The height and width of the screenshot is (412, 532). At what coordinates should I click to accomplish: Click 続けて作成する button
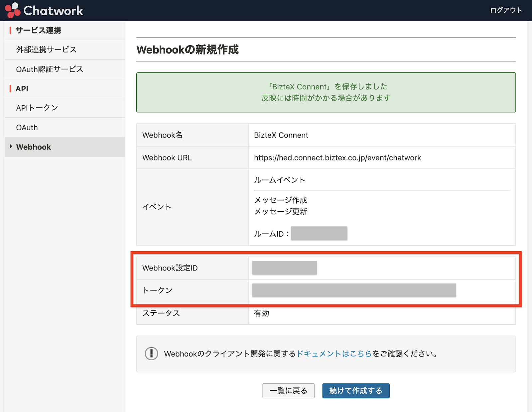tap(356, 391)
